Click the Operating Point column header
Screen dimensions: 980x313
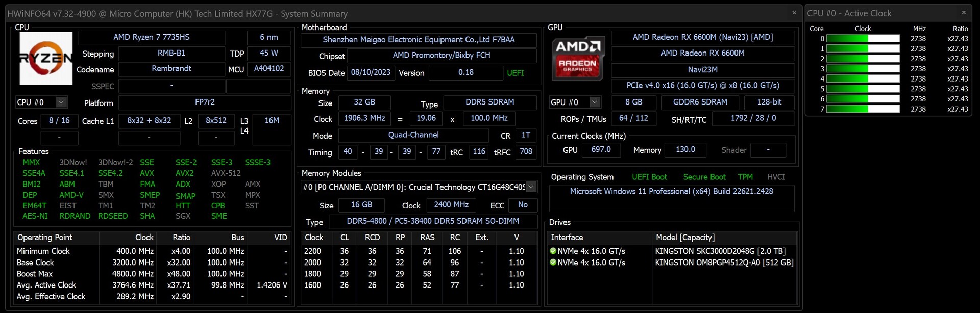click(45, 237)
